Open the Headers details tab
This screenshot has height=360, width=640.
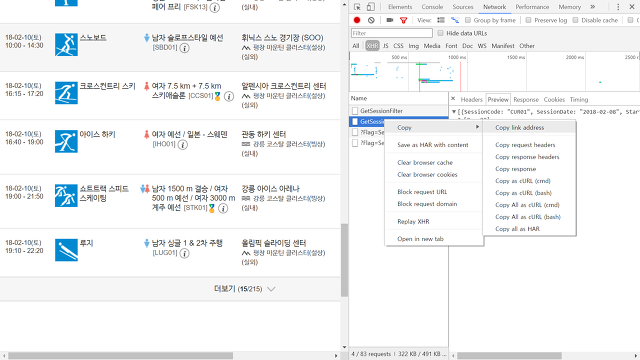click(471, 99)
